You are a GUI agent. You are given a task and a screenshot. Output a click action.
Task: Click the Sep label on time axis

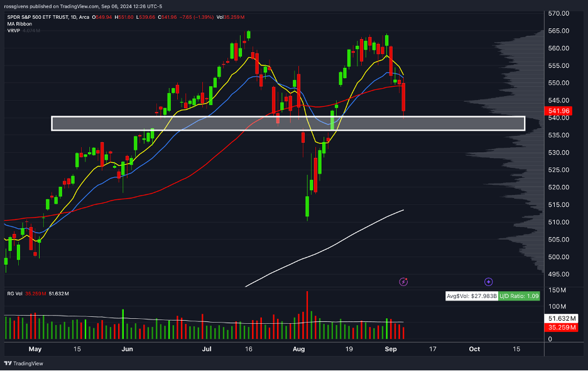391,349
